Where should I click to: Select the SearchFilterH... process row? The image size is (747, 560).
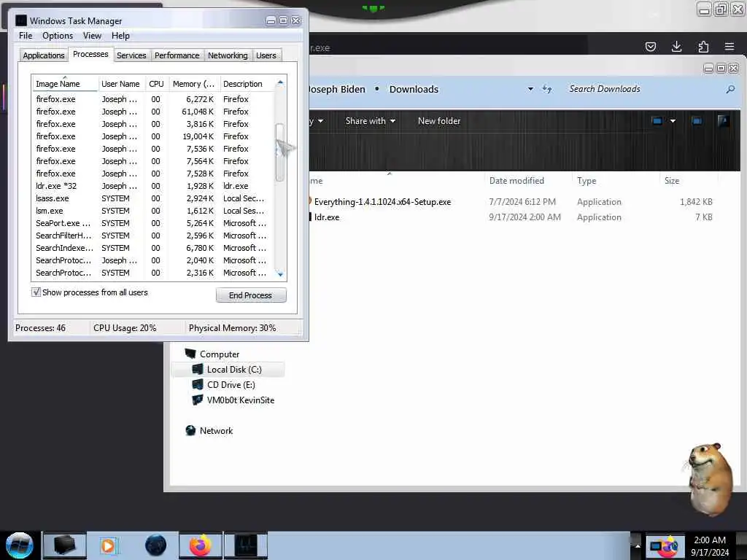point(152,236)
